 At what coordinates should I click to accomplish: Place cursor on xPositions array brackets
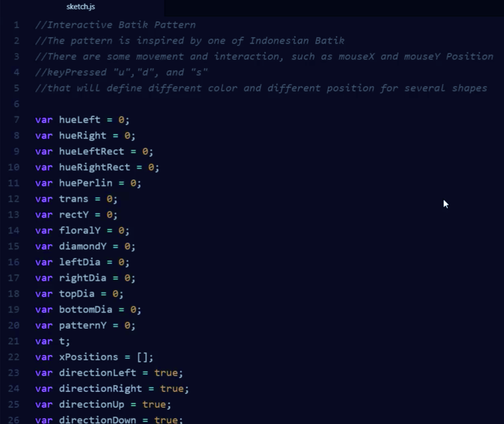click(142, 357)
